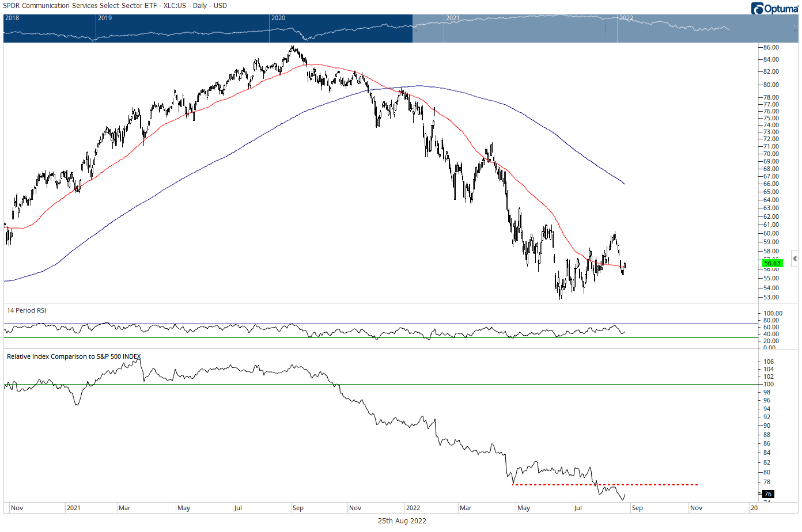Click the chart title SPDR Communication Services ETF
The image size is (802, 532).
115,6
